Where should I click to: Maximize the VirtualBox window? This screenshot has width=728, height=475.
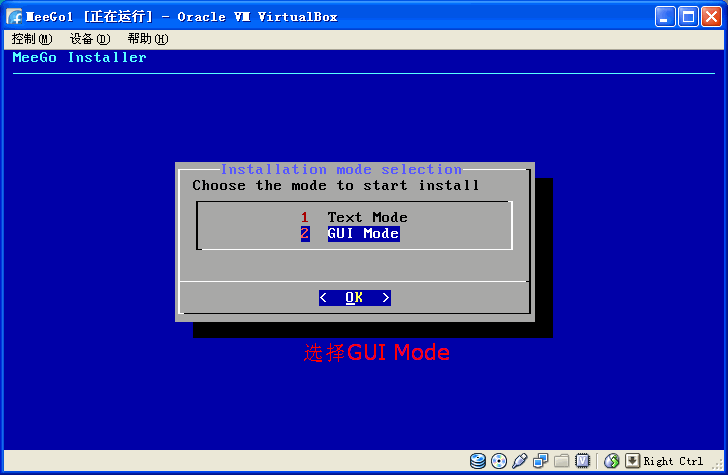[688, 17]
